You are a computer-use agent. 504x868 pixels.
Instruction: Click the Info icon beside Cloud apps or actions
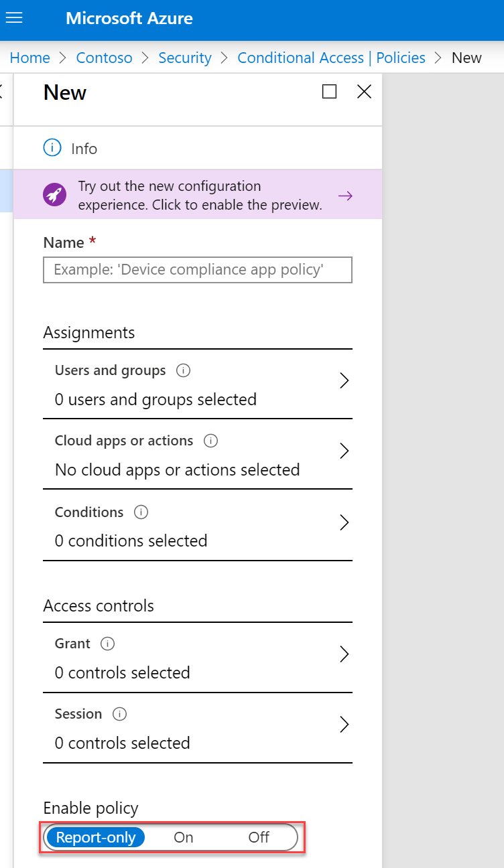[x=211, y=440]
